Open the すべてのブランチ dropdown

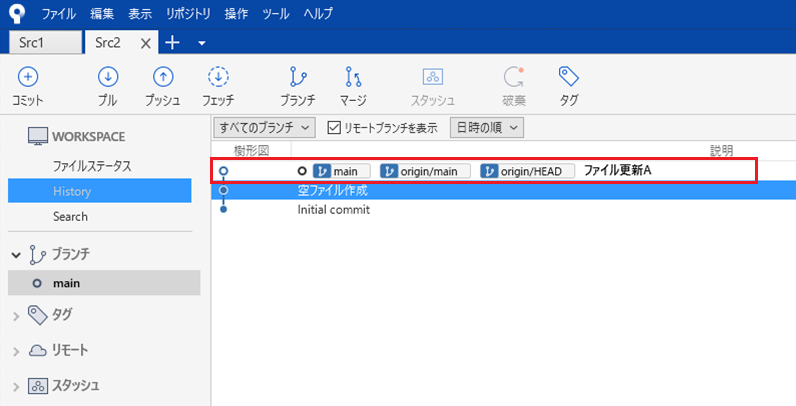point(264,128)
